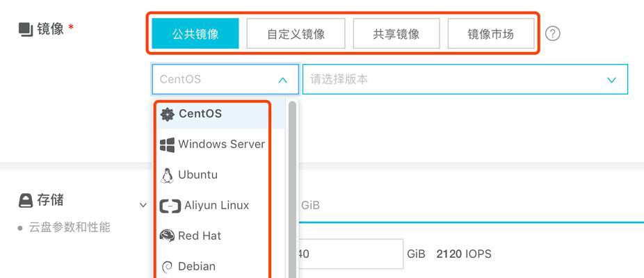Click the Aliyun Linux bracket logo
This screenshot has width=644, height=278.
point(170,206)
